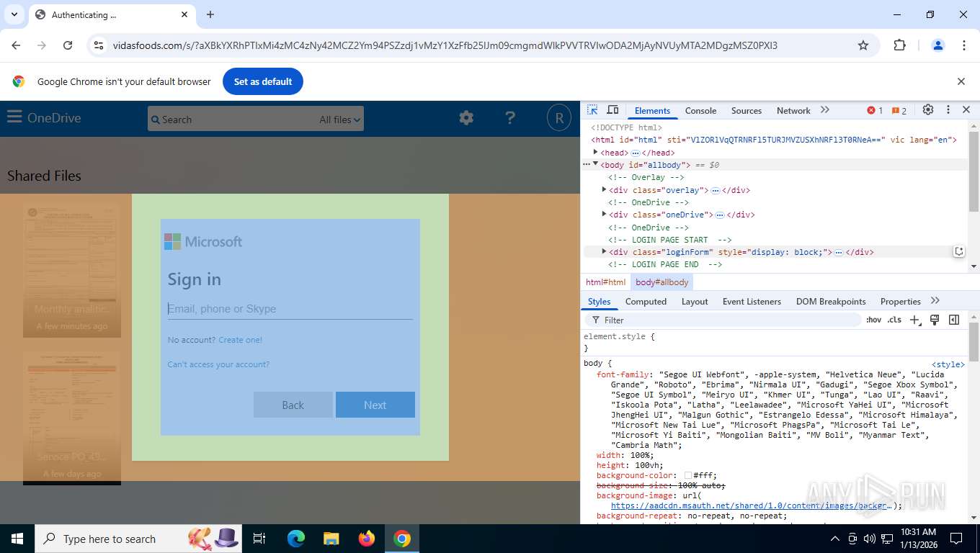This screenshot has width=980, height=553.
Task: Collapse the body allbody node
Action: (596, 165)
